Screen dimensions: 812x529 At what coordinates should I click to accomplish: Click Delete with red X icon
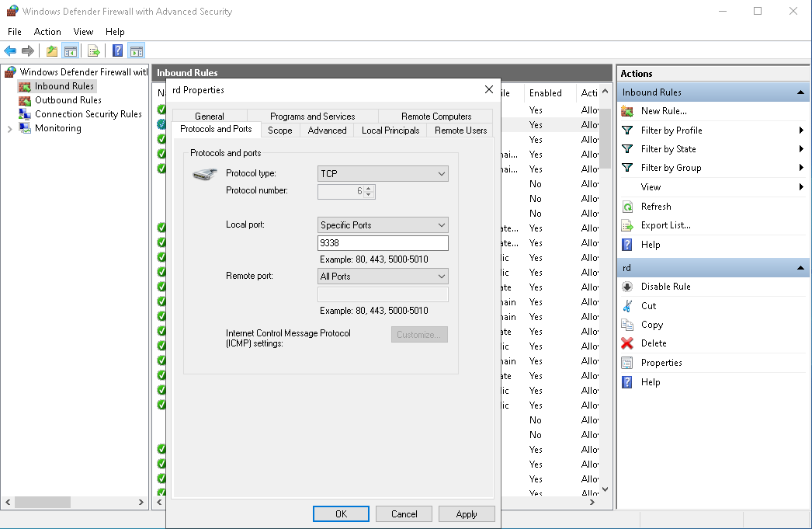pyautogui.click(x=654, y=343)
